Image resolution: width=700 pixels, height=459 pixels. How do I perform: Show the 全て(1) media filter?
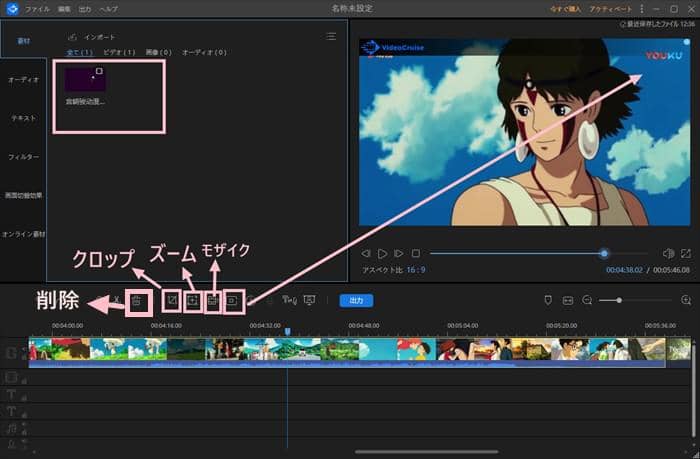[x=80, y=52]
